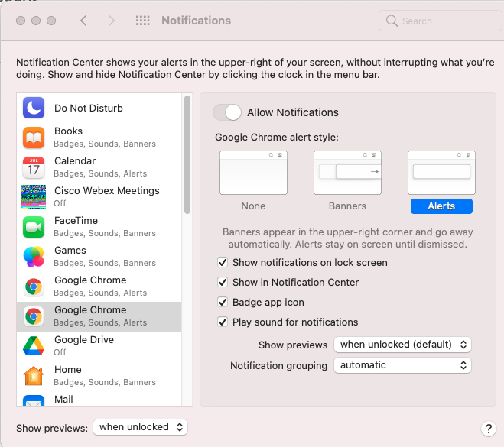Open help with the question mark button
Viewport: 504px width, 447px height.
[x=489, y=429]
